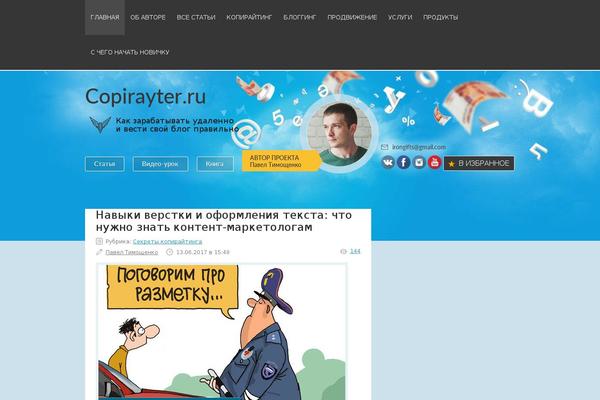Image resolution: width=600 pixels, height=400 pixels.
Task: Open the VK social profile icon
Action: pyautogui.click(x=388, y=162)
